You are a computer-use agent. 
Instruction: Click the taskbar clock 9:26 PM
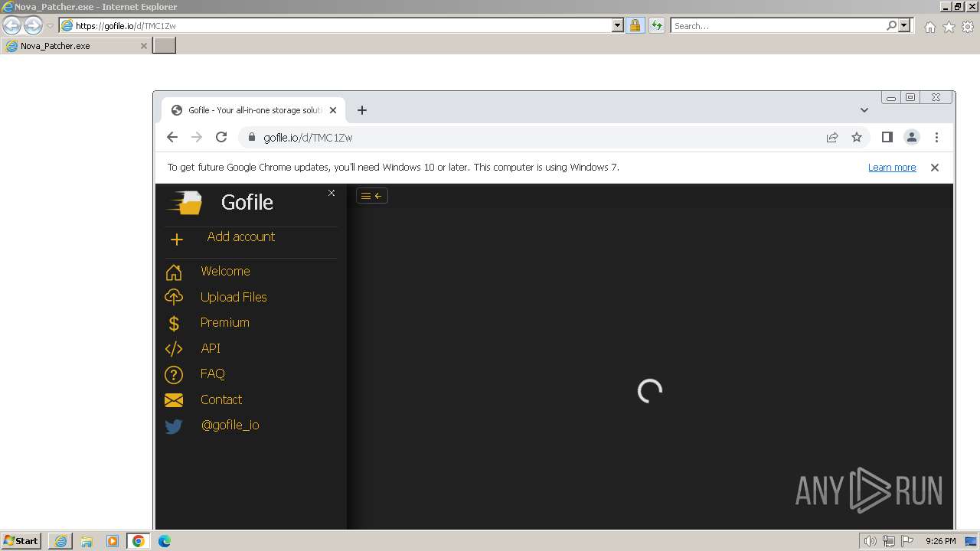tap(940, 541)
